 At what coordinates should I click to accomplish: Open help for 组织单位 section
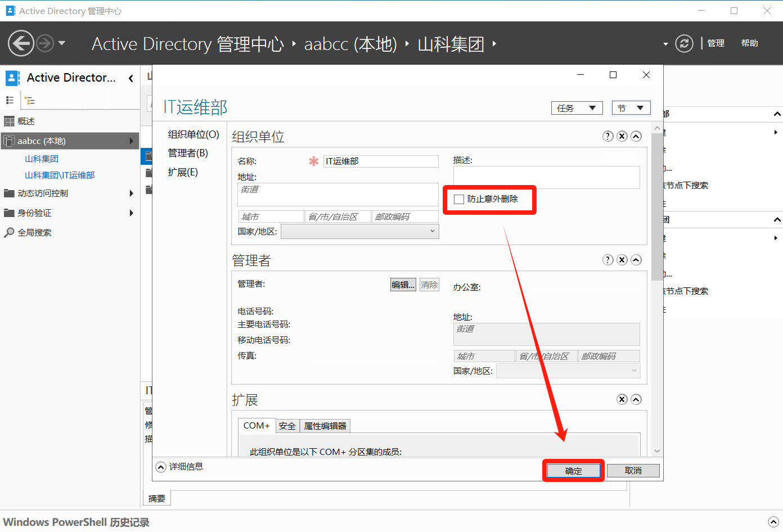pyautogui.click(x=607, y=136)
